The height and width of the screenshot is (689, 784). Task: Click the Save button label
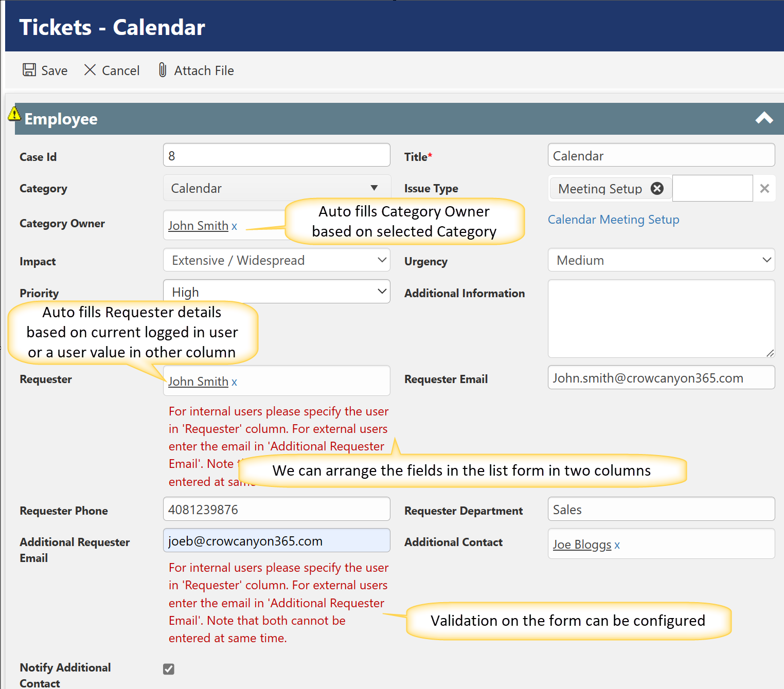click(55, 70)
